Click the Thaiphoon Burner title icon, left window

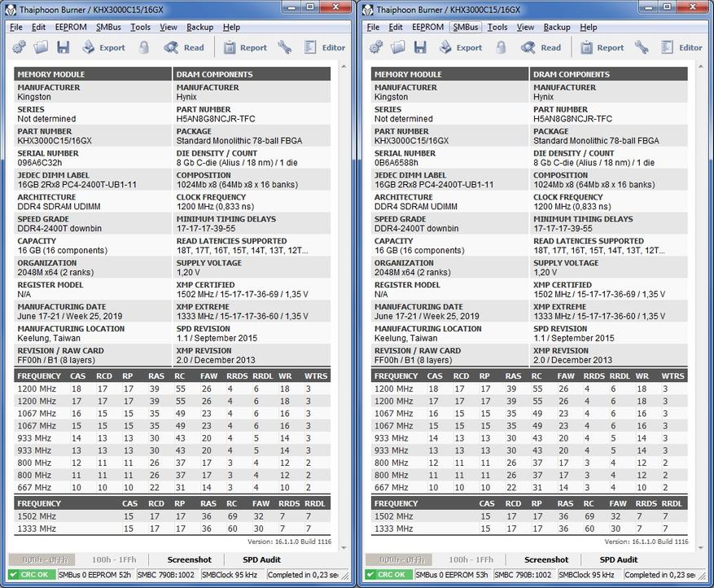tap(11, 10)
